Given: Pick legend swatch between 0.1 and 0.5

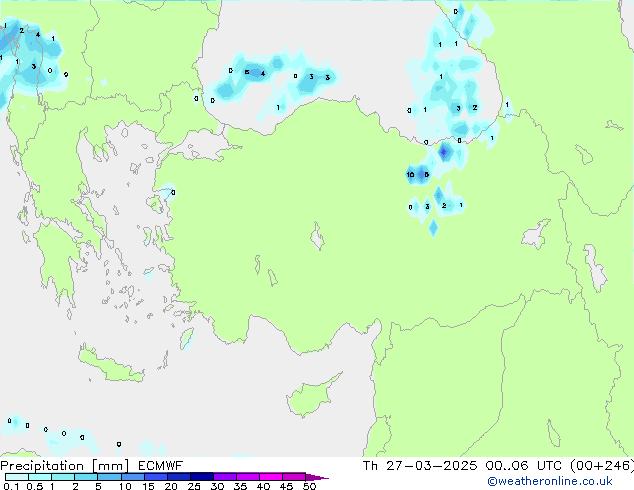Looking at the screenshot, I should 17,477.
